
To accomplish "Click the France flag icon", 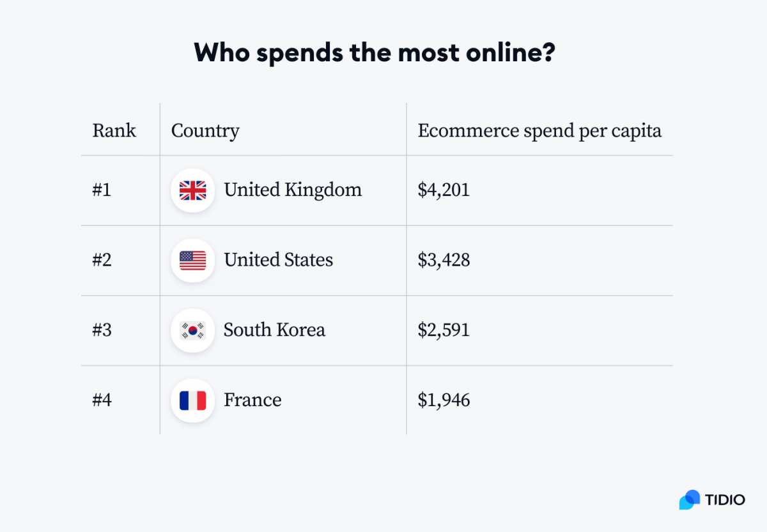I will pyautogui.click(x=192, y=400).
